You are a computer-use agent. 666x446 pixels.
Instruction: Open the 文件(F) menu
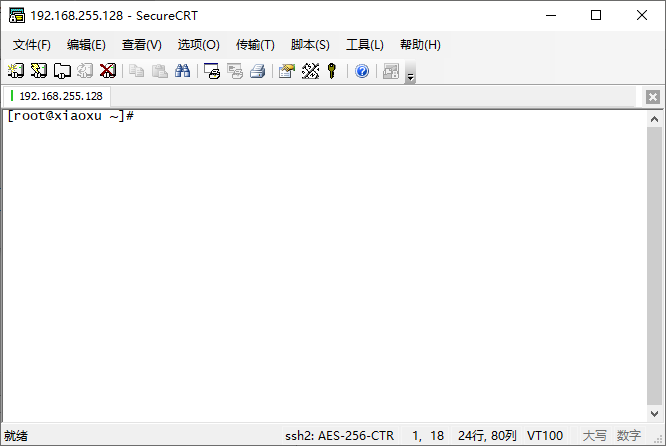[x=31, y=45]
